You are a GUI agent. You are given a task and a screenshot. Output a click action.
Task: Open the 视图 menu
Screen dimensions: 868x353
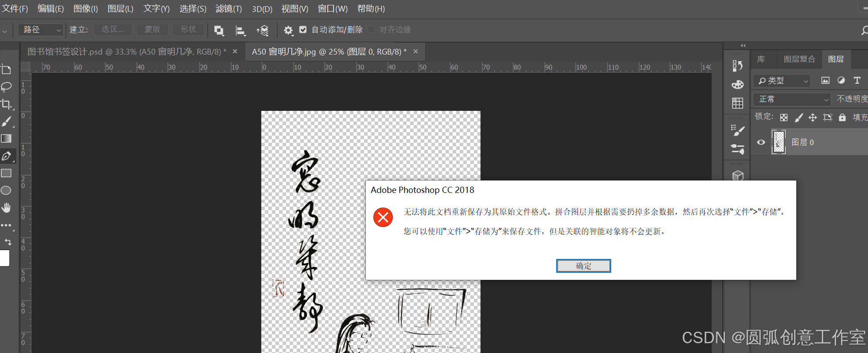point(295,9)
